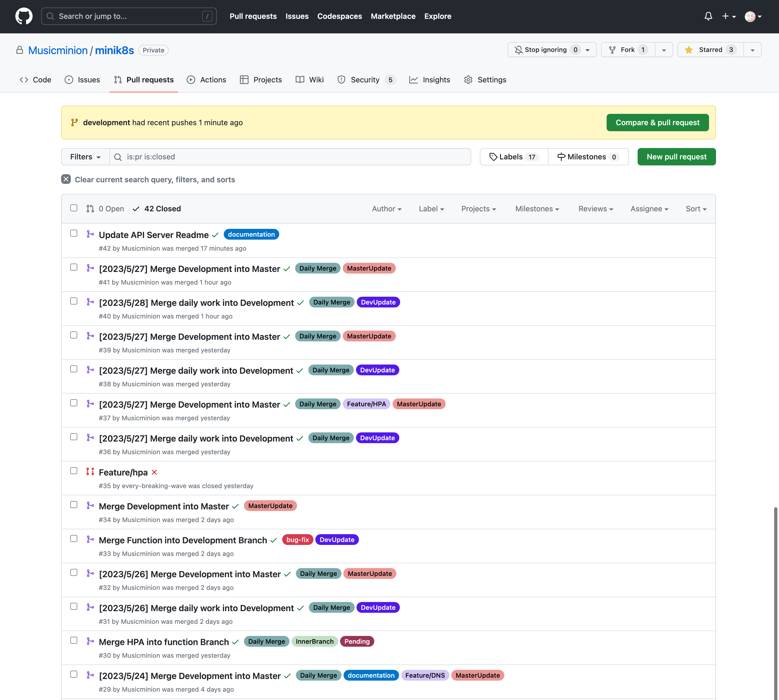Expand the Label filter dropdown
The image size is (779, 700).
(431, 208)
